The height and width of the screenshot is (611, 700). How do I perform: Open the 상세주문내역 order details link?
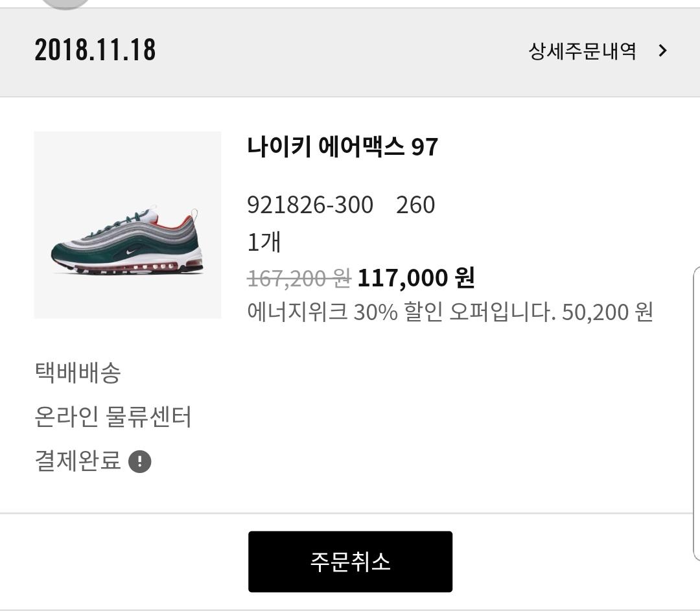click(582, 51)
